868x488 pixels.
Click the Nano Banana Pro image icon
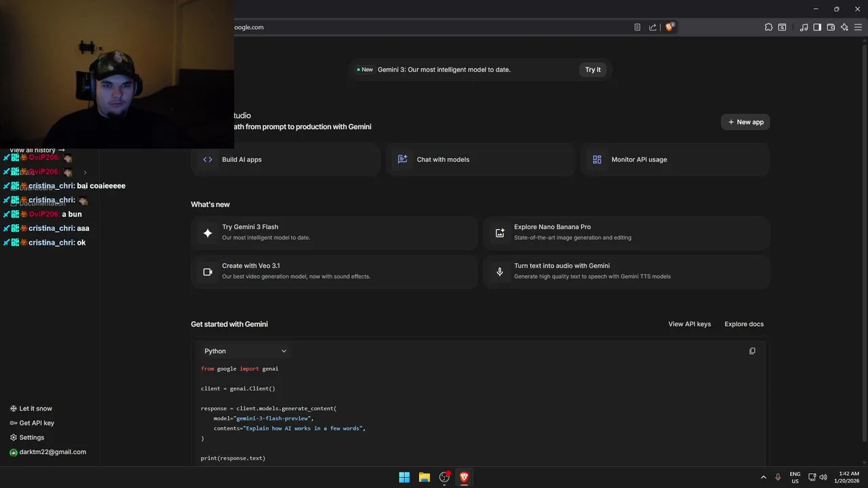pos(500,232)
